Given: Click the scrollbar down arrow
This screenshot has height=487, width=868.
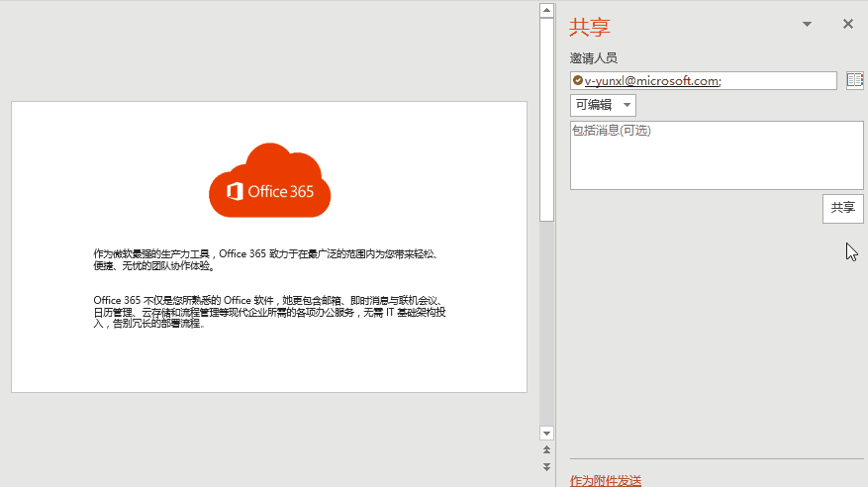Looking at the screenshot, I should (x=546, y=434).
